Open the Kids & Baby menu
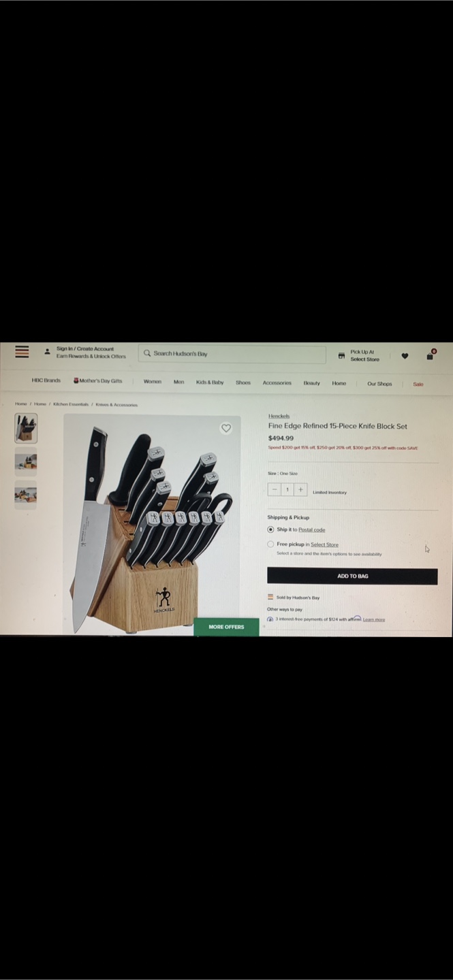This screenshot has width=453, height=980. [x=210, y=382]
